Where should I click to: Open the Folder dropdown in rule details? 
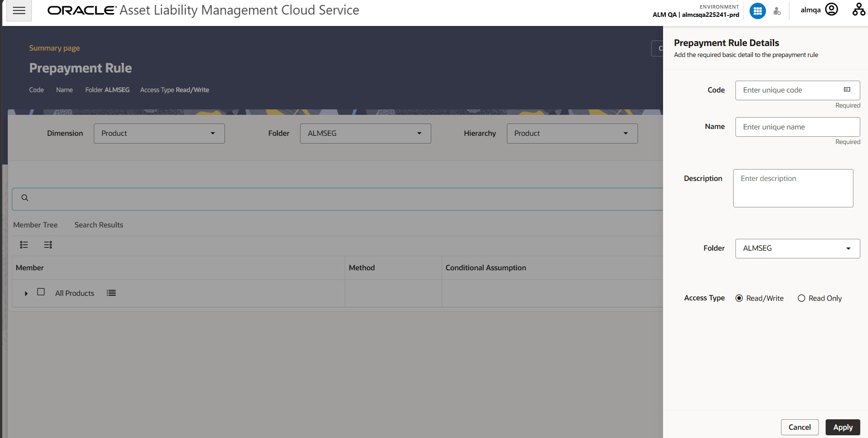[x=798, y=248]
